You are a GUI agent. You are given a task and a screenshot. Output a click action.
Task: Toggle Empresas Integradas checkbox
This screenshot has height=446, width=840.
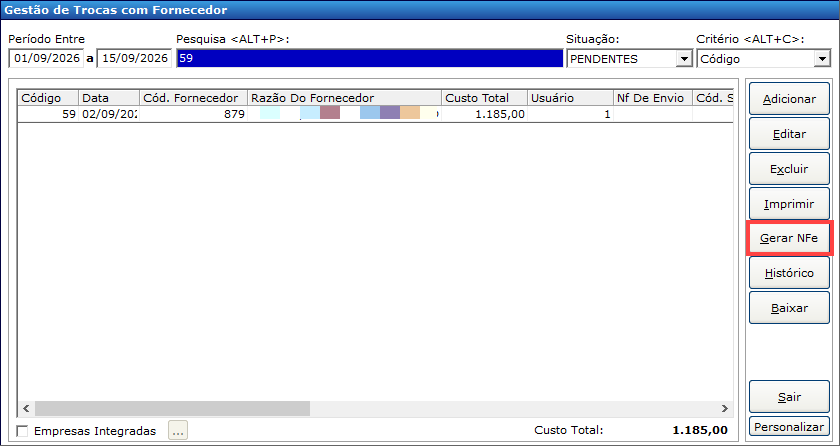click(x=22, y=431)
